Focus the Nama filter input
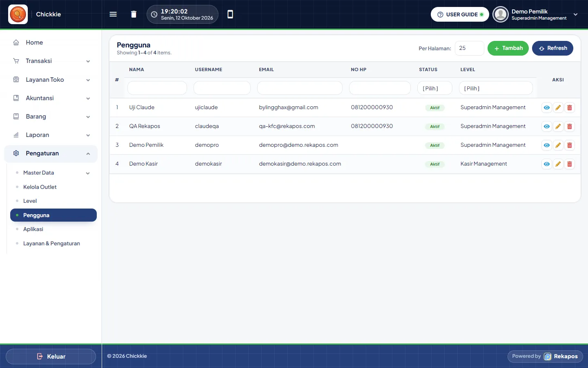588x368 pixels. (157, 88)
